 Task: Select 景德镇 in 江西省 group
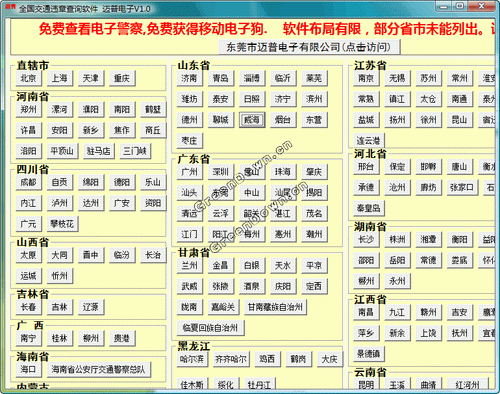pyautogui.click(x=368, y=354)
